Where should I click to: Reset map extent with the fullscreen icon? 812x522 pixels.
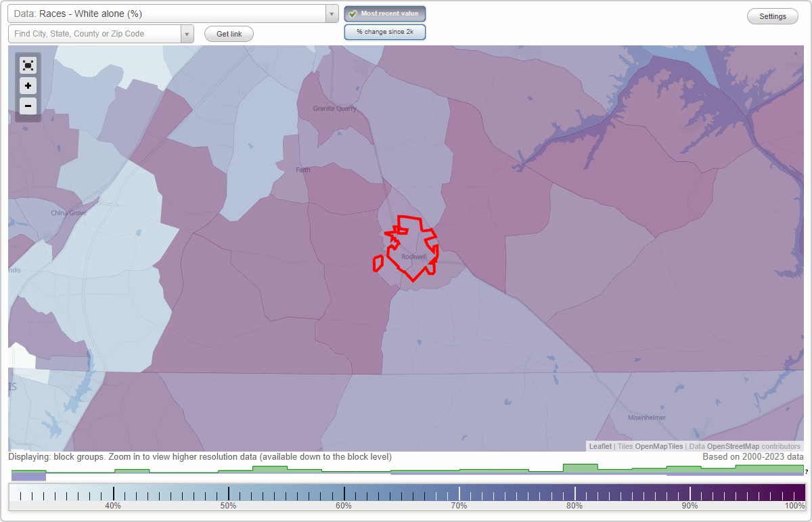point(28,65)
